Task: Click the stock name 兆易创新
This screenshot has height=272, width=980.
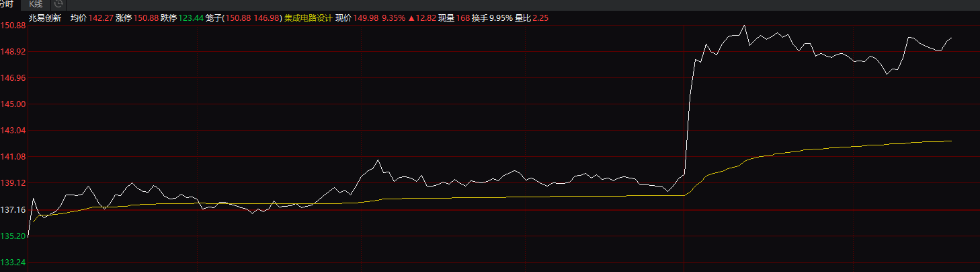Action: point(45,18)
